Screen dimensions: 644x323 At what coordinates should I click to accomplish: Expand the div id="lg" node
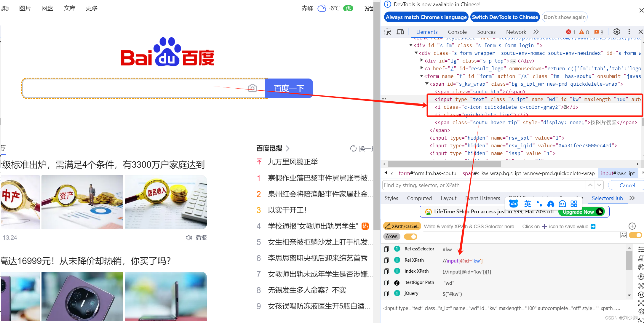pos(421,60)
